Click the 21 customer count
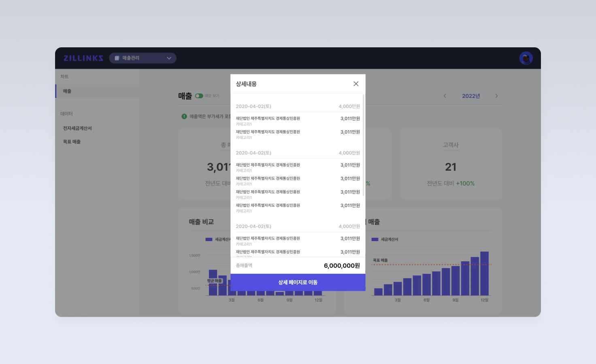Viewport: 596px width, 364px height. pos(451,167)
